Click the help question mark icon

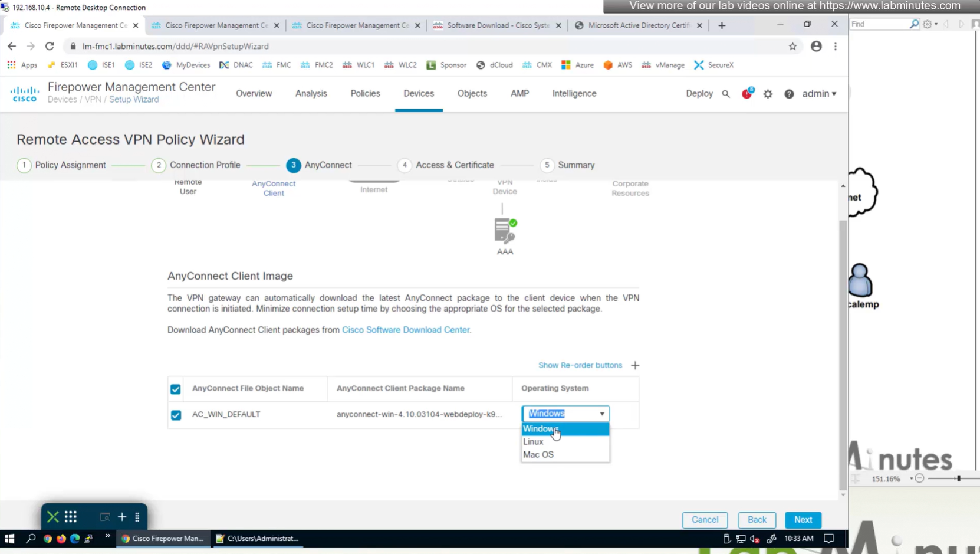pyautogui.click(x=789, y=94)
